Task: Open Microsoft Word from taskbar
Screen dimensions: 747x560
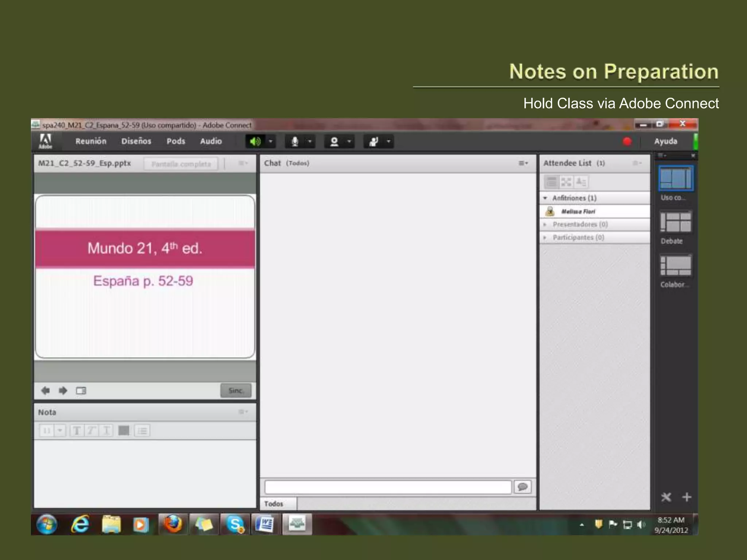Action: pyautogui.click(x=266, y=524)
